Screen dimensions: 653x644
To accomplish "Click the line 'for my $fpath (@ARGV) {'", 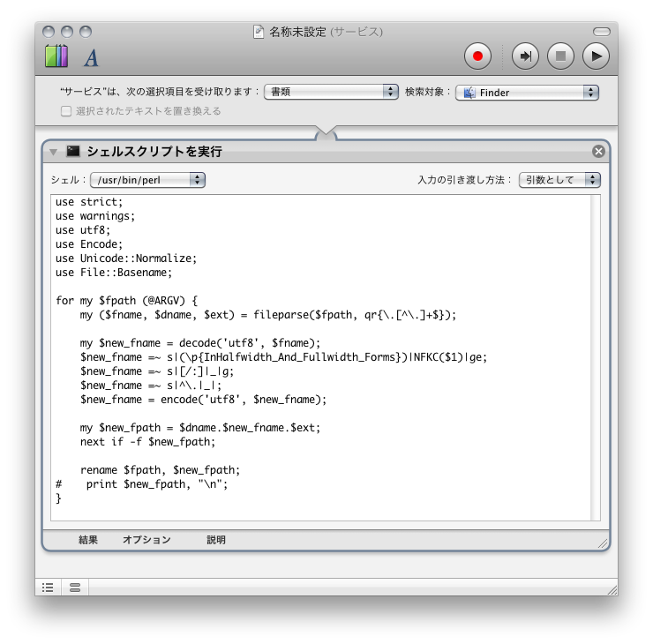I will 126,301.
